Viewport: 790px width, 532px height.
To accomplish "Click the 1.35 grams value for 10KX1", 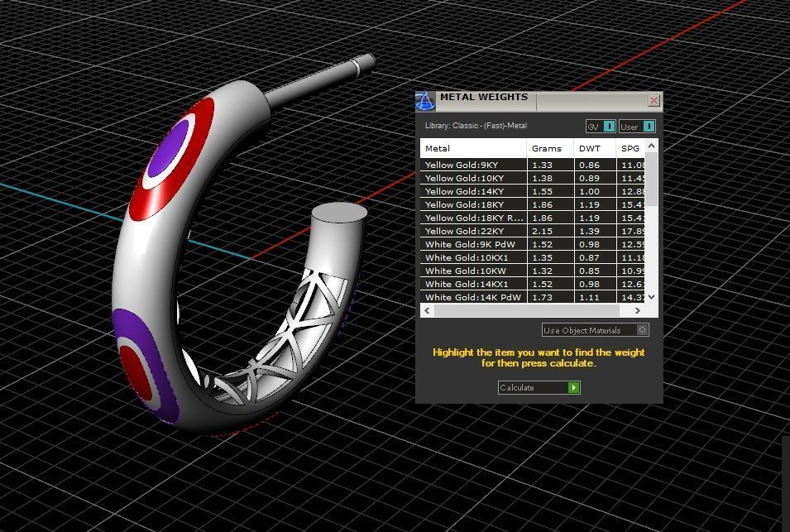I will 542,257.
